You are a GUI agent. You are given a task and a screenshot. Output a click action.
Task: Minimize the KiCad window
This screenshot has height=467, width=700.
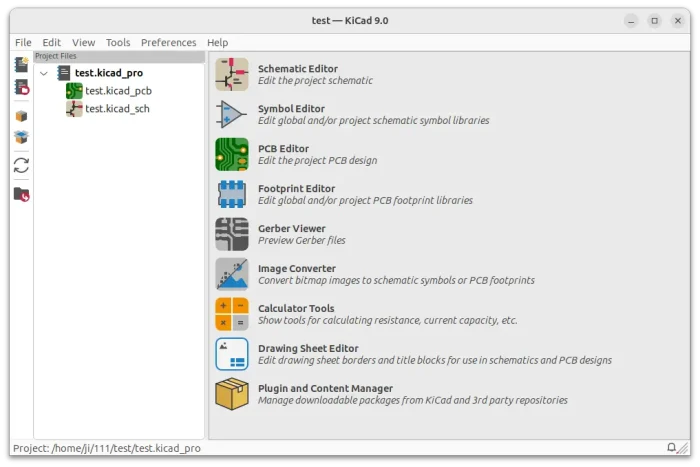point(631,21)
